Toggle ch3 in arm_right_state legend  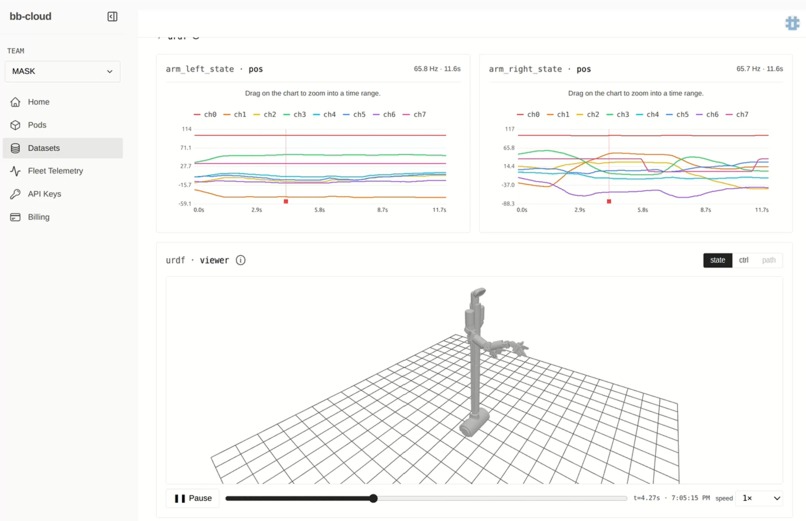coord(618,115)
